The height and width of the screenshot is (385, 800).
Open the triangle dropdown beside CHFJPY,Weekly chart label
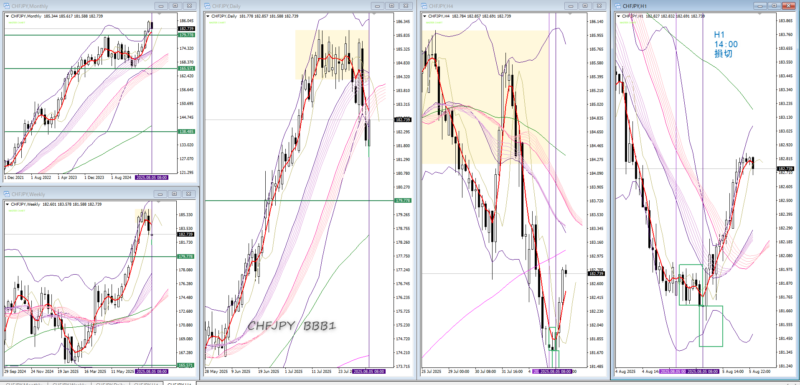click(7, 204)
